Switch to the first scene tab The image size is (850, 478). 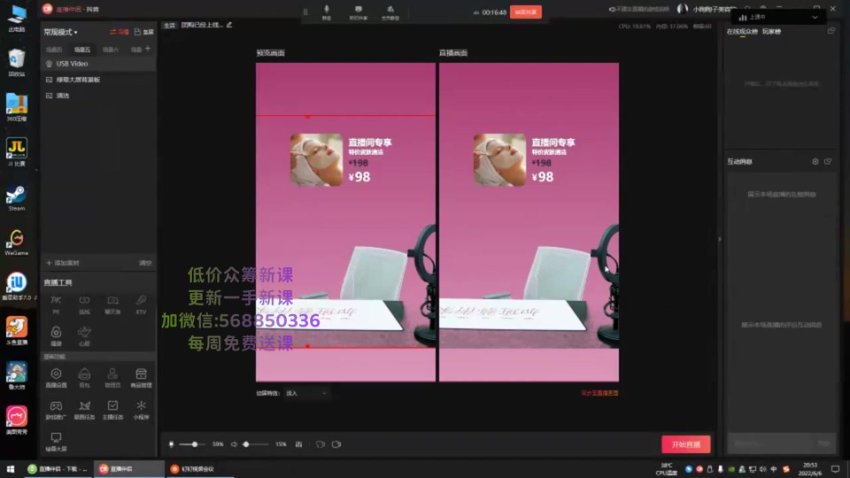coord(54,49)
